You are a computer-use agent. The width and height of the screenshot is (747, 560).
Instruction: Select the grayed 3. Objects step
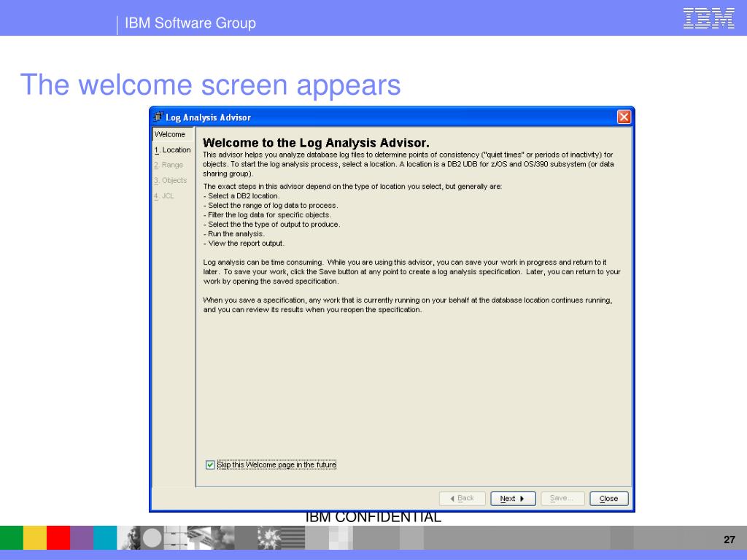pyautogui.click(x=171, y=181)
